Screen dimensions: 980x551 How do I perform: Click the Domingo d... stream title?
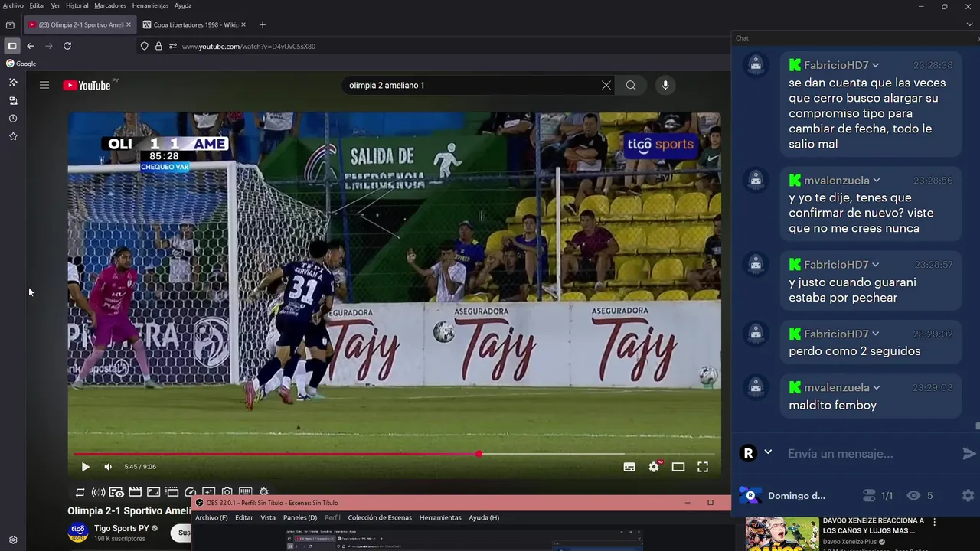coord(796,496)
